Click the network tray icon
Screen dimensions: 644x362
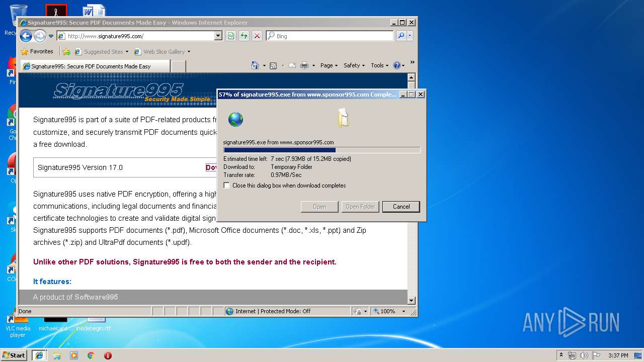click(x=572, y=355)
